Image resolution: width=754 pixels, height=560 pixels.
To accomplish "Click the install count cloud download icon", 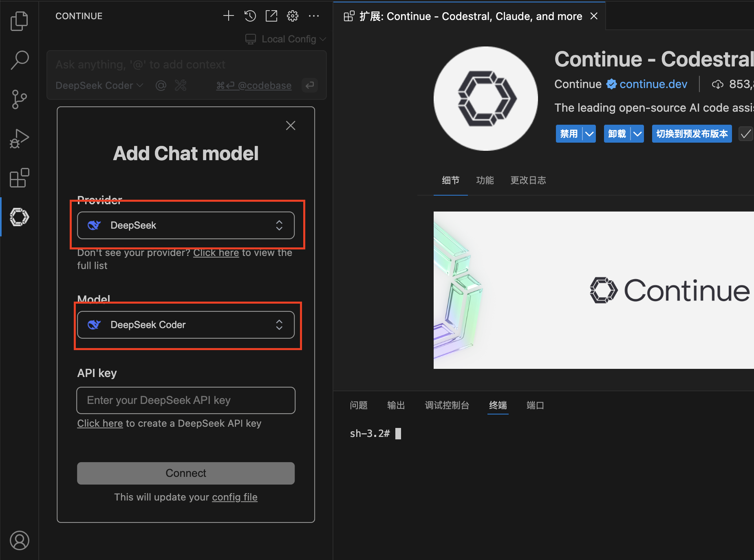I will 717,84.
